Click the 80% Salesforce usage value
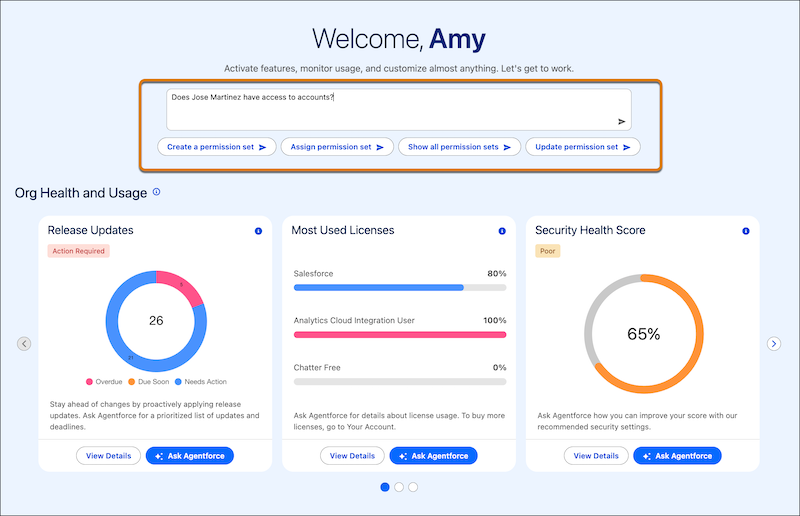 tap(497, 274)
